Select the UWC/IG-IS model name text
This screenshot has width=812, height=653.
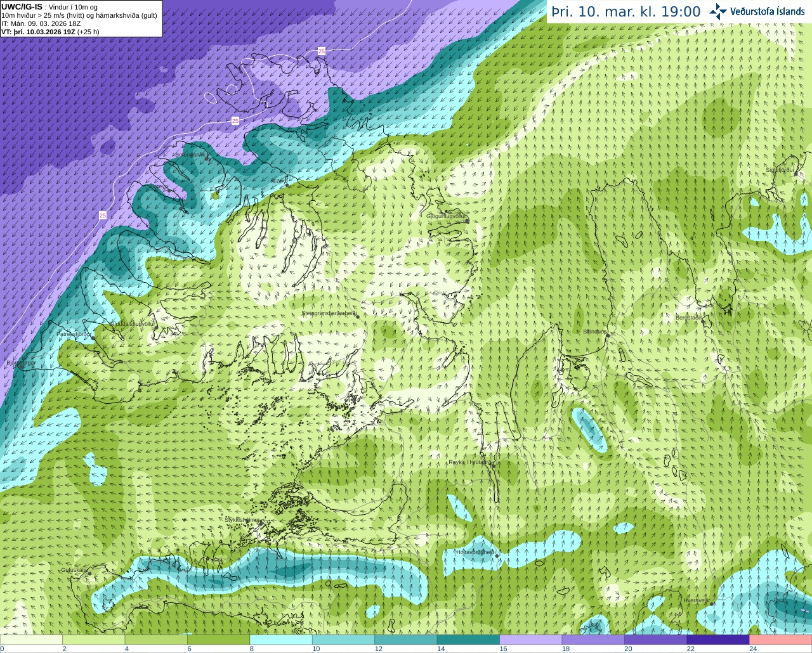22,7
